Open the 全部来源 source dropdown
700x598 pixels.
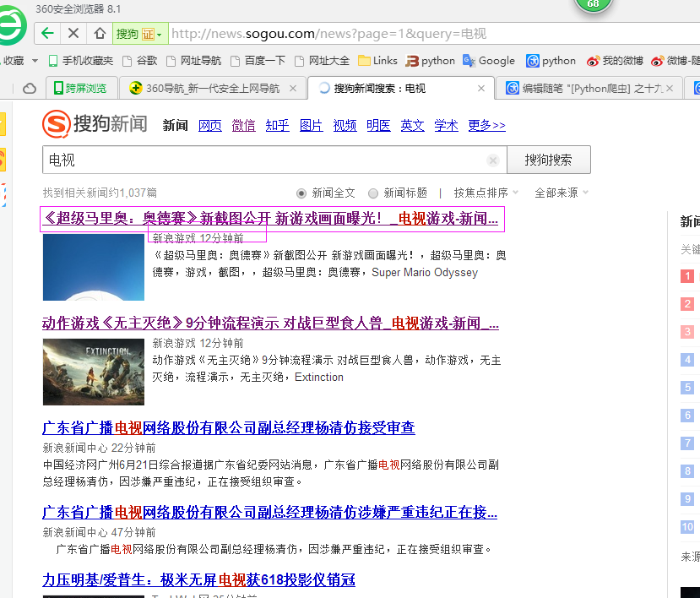[x=562, y=193]
